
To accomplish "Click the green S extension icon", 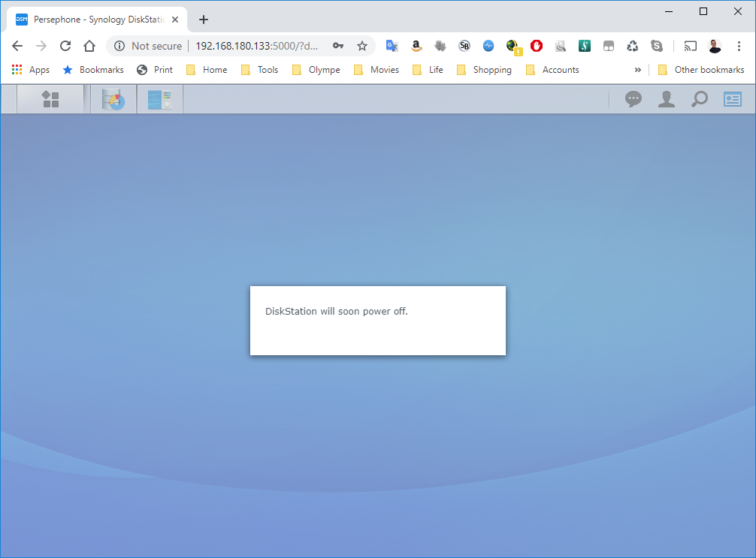I will click(585, 46).
